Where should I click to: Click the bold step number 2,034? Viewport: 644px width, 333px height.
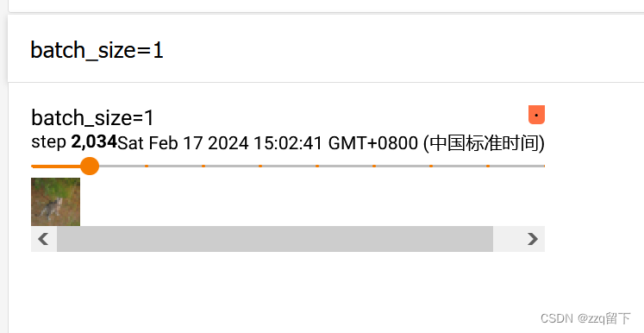pos(94,141)
